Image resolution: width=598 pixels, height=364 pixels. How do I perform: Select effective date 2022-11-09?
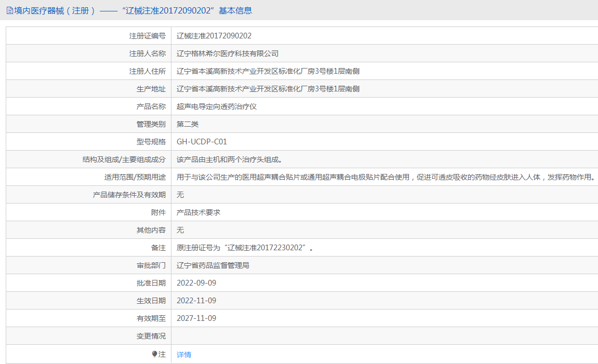pos(196,301)
